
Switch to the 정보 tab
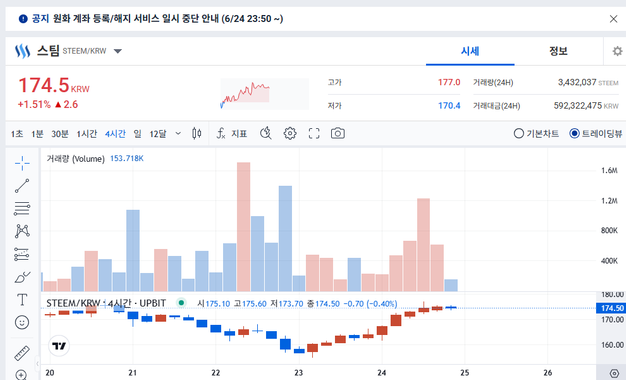(558, 51)
